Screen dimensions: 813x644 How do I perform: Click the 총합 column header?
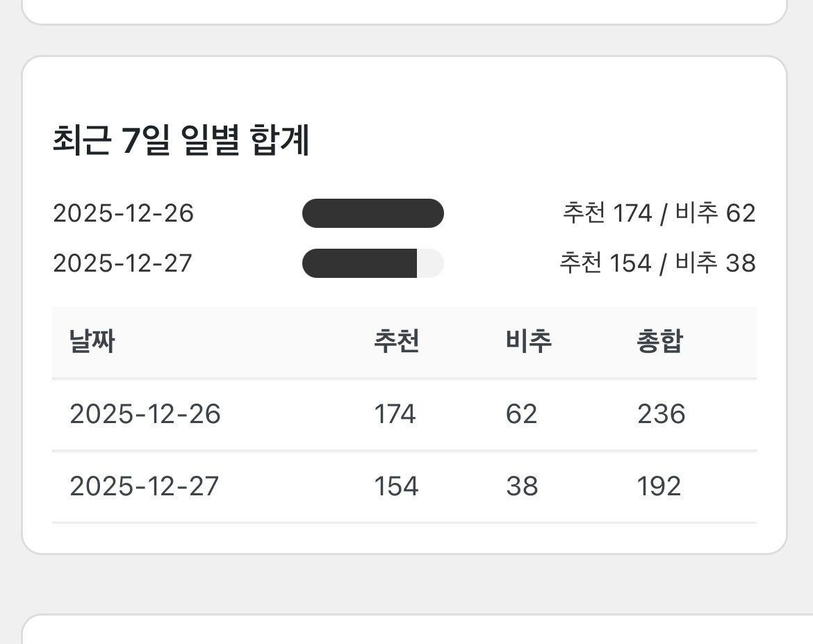click(659, 342)
